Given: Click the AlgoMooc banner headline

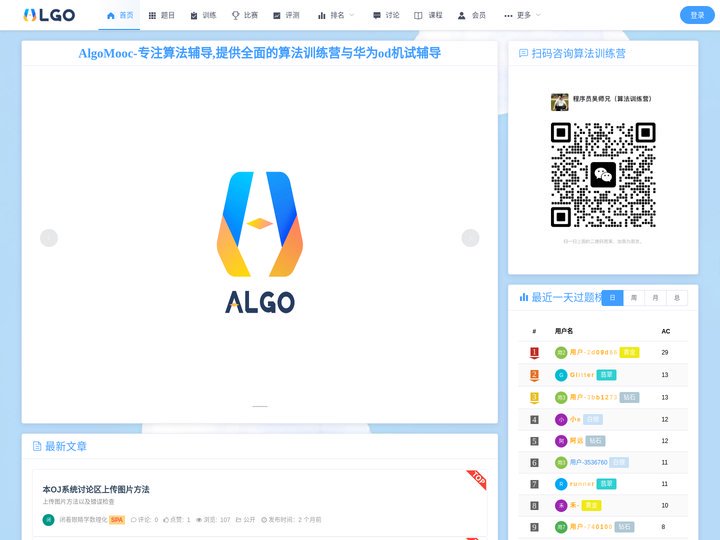Looking at the screenshot, I should tap(259, 53).
